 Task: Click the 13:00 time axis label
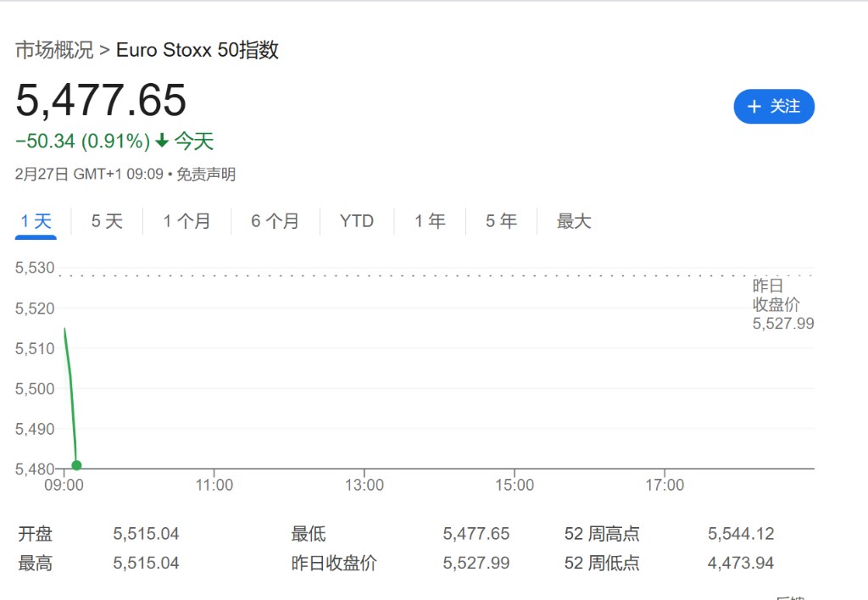coord(364,486)
